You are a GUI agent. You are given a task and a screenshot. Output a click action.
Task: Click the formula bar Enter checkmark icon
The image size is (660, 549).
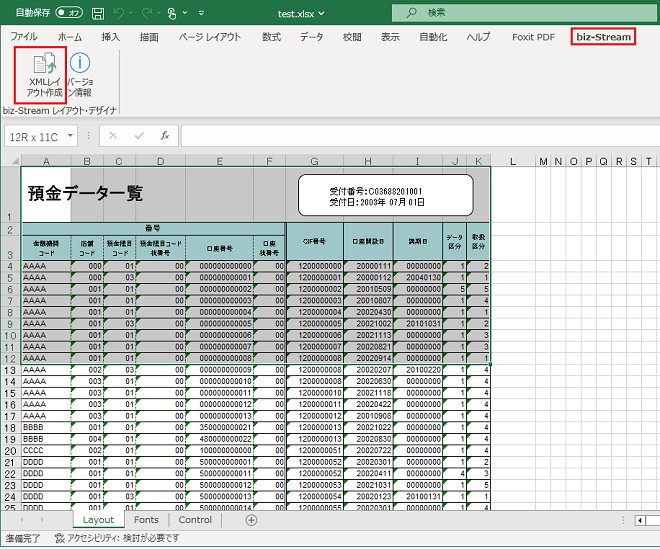[139, 136]
